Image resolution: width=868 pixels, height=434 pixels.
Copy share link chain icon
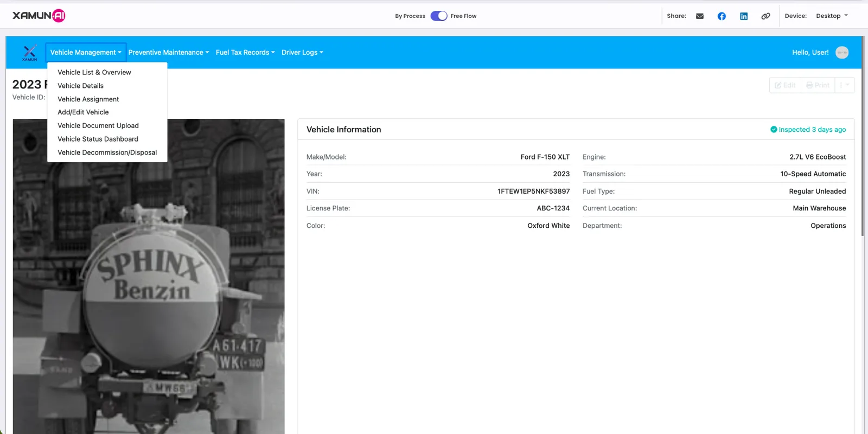pos(765,16)
